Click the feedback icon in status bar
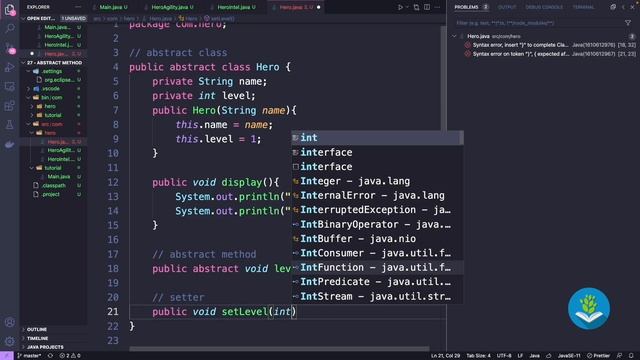640x360 pixels. tap(619, 356)
